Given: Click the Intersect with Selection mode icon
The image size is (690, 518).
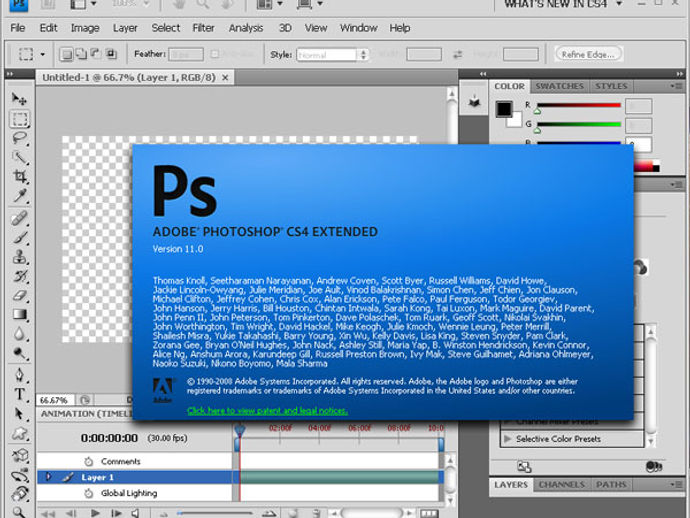Looking at the screenshot, I should (110, 54).
